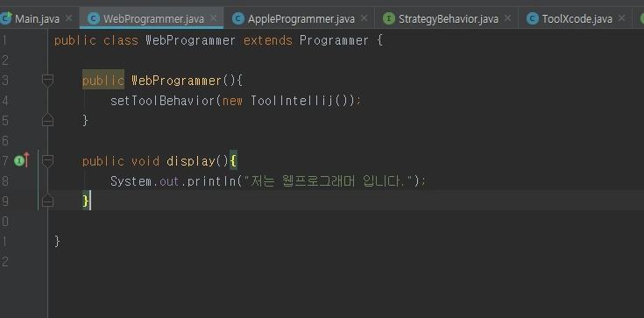Click the class name WebProgrammer on line 1
This screenshot has height=318, width=644.
pyautogui.click(x=191, y=40)
